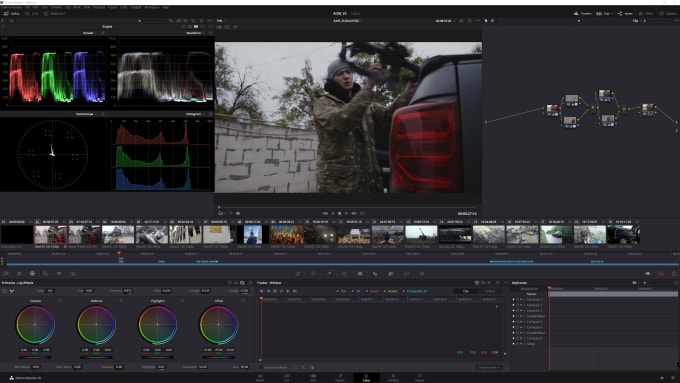
Task: Open the LUTs browser
Action: pos(32,13)
